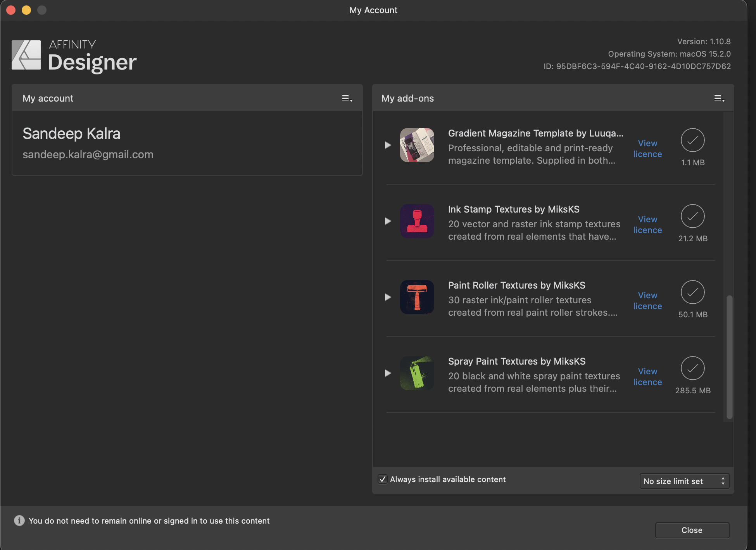Click the add-ons list scrollbar
Screen dimensions: 756x550
click(x=729, y=357)
